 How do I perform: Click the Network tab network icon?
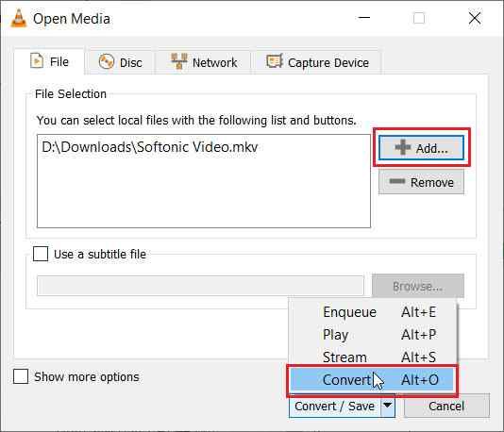tap(179, 61)
